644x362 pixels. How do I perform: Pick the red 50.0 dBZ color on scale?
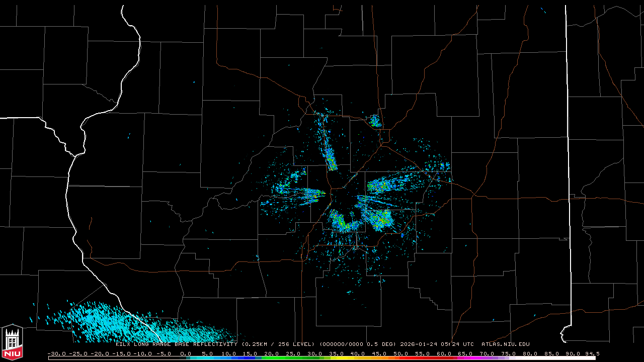coord(400,358)
